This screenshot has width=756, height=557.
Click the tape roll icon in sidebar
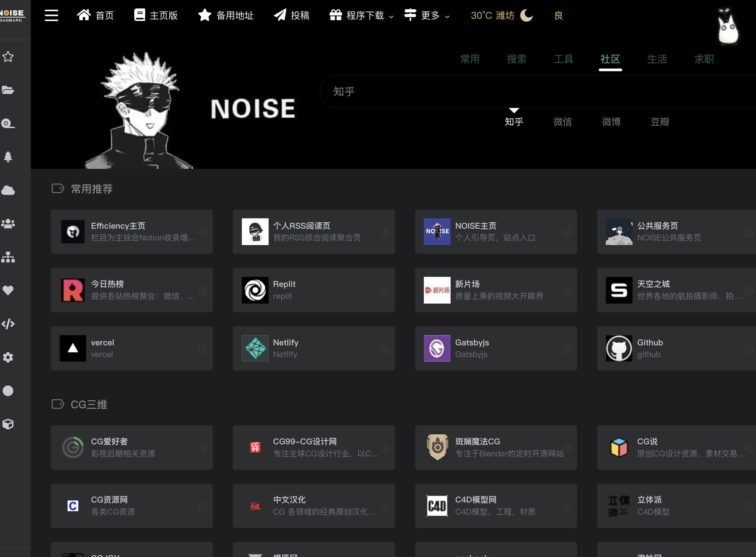pos(8,123)
